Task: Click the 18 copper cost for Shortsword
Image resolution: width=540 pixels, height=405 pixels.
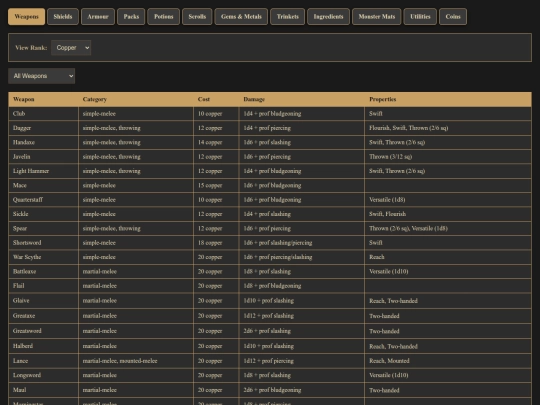Action: 210,243
